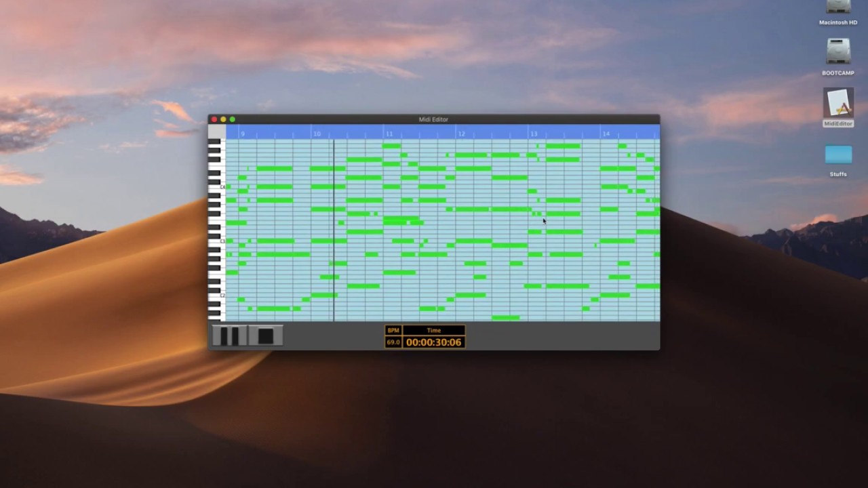Click the BPM value 69.0
The width and height of the screenshot is (868, 488).
393,342
